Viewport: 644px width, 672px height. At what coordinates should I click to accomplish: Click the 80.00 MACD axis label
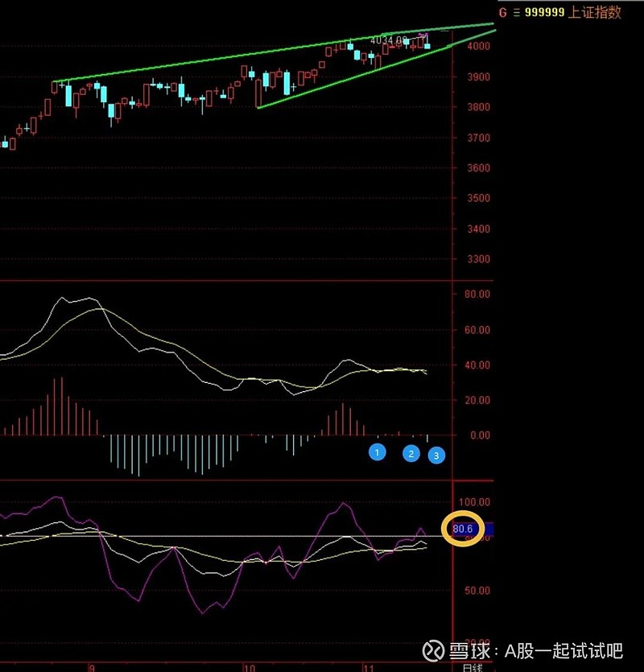pyautogui.click(x=477, y=295)
